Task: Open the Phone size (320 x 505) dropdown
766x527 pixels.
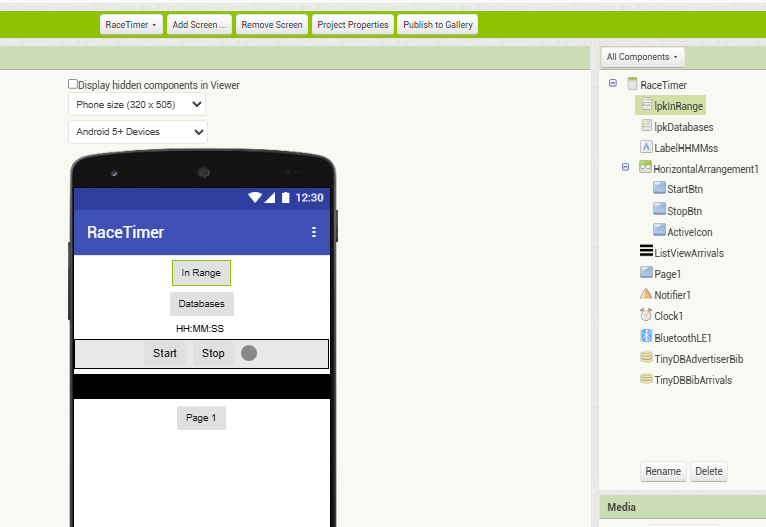Action: click(137, 105)
